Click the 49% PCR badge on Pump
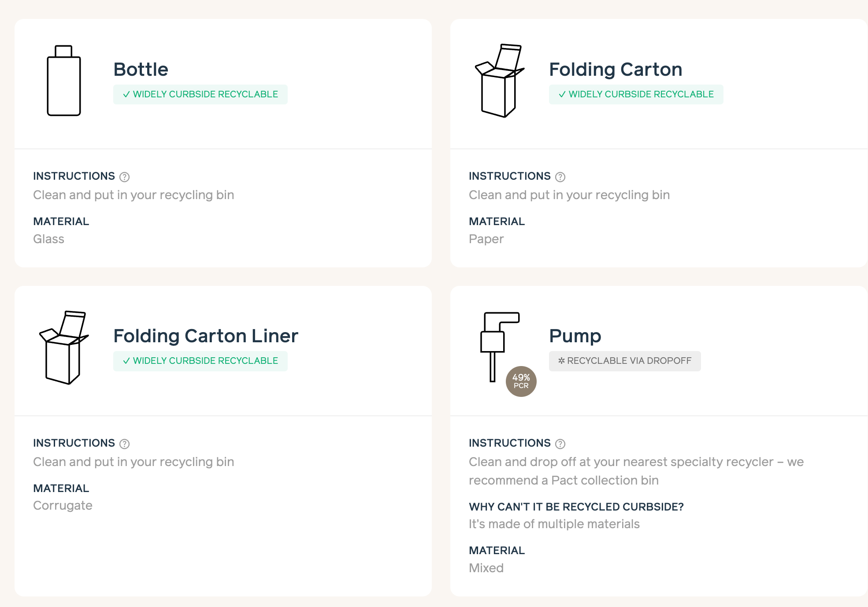Viewport: 868px width, 607px height. click(x=521, y=381)
